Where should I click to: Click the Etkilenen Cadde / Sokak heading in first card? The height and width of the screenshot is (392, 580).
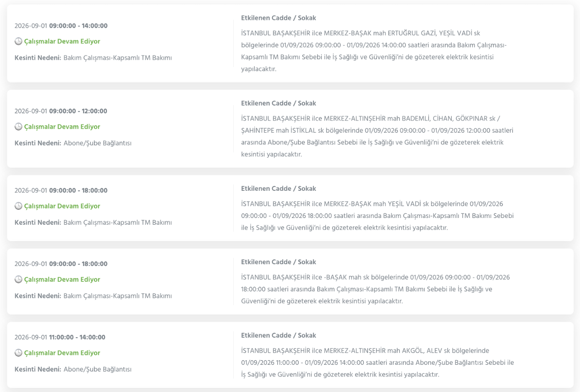(x=279, y=18)
